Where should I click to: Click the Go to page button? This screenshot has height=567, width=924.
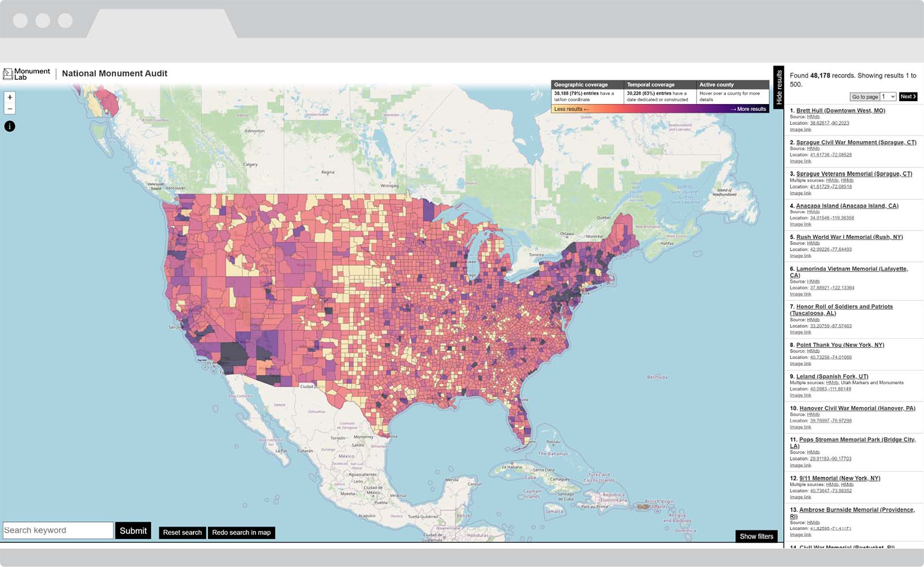(x=865, y=97)
